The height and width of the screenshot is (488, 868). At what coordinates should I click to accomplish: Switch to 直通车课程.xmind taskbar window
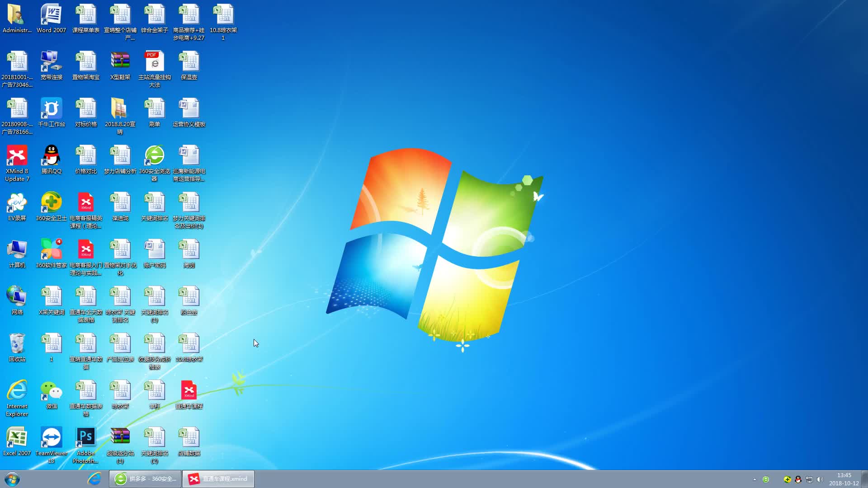point(218,479)
